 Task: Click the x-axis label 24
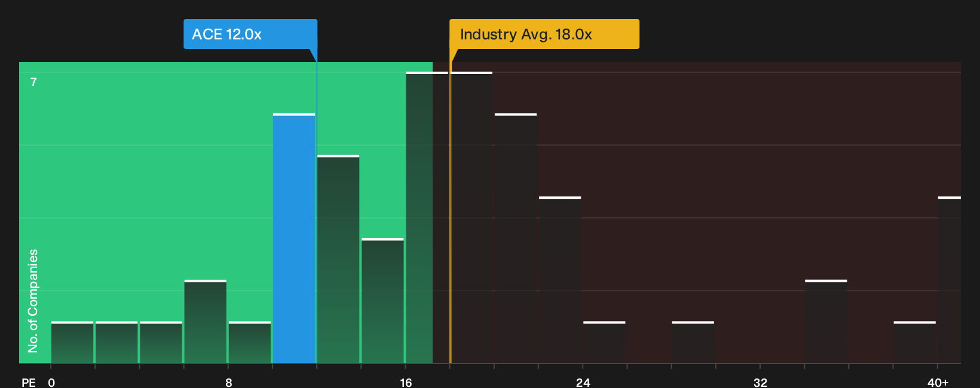pos(583,382)
